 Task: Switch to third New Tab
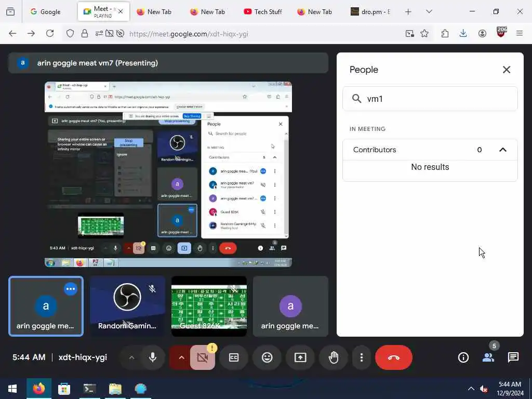click(x=315, y=11)
